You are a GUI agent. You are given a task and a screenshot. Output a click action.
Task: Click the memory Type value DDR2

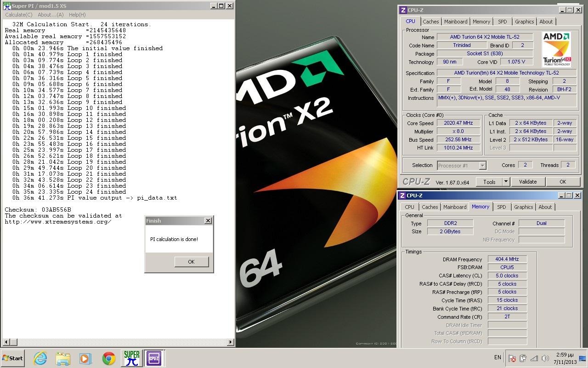click(x=450, y=223)
